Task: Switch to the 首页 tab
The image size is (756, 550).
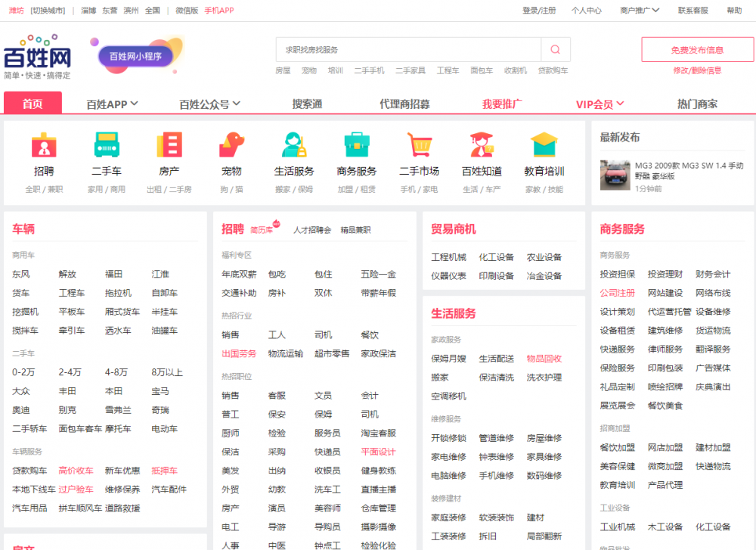Action: point(33,103)
